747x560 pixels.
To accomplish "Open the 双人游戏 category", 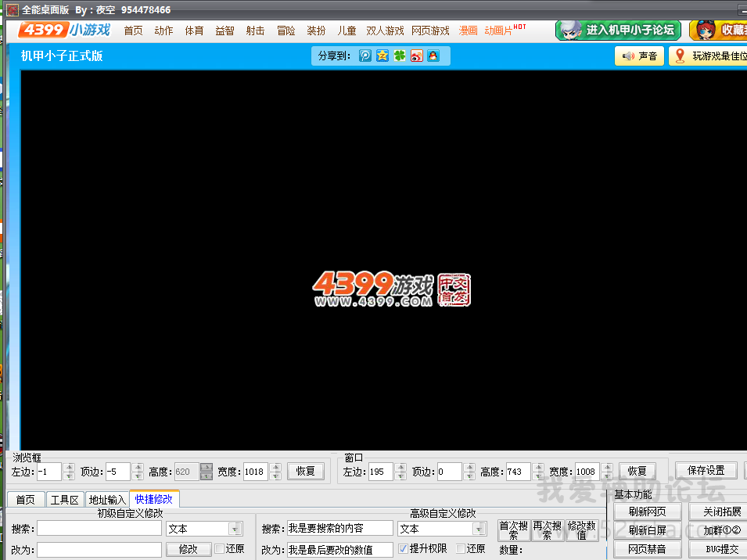I will pyautogui.click(x=385, y=31).
